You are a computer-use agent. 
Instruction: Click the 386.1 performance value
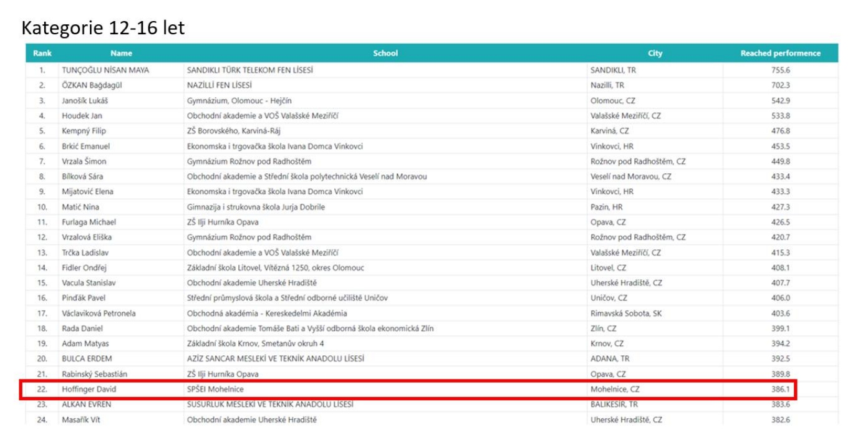coord(780,390)
